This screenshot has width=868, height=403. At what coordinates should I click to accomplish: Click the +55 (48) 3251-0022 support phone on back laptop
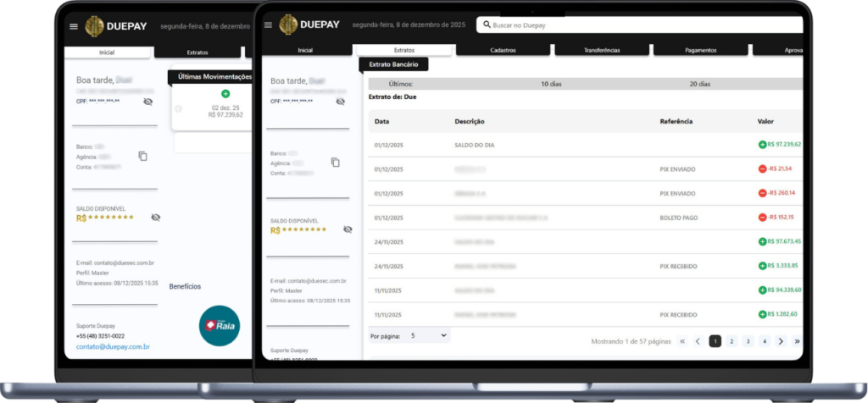point(100,336)
